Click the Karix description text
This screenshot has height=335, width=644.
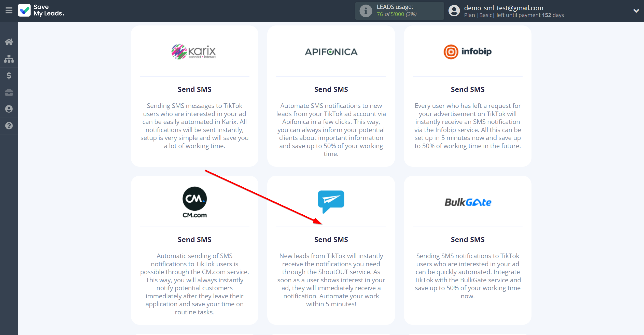(x=194, y=126)
